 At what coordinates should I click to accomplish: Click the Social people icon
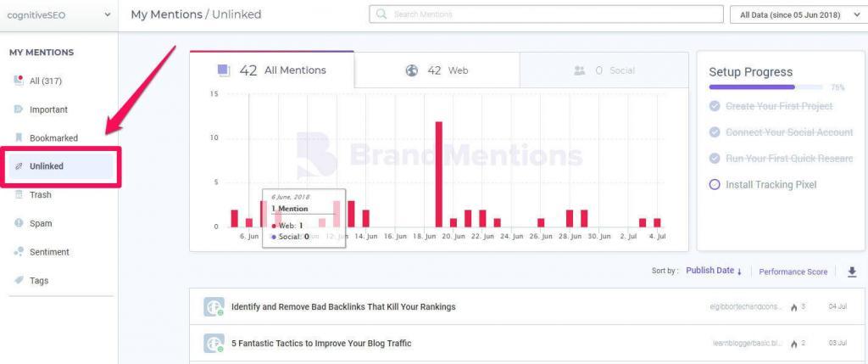click(580, 70)
